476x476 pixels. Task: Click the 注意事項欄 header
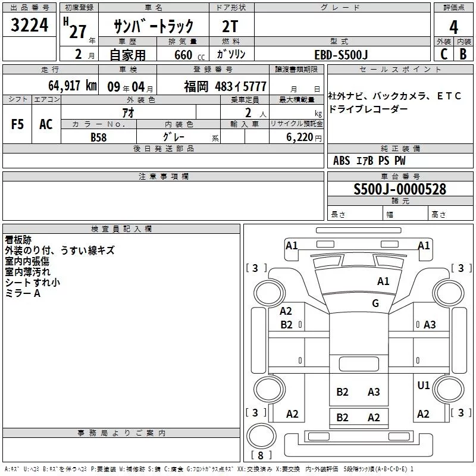163,176
